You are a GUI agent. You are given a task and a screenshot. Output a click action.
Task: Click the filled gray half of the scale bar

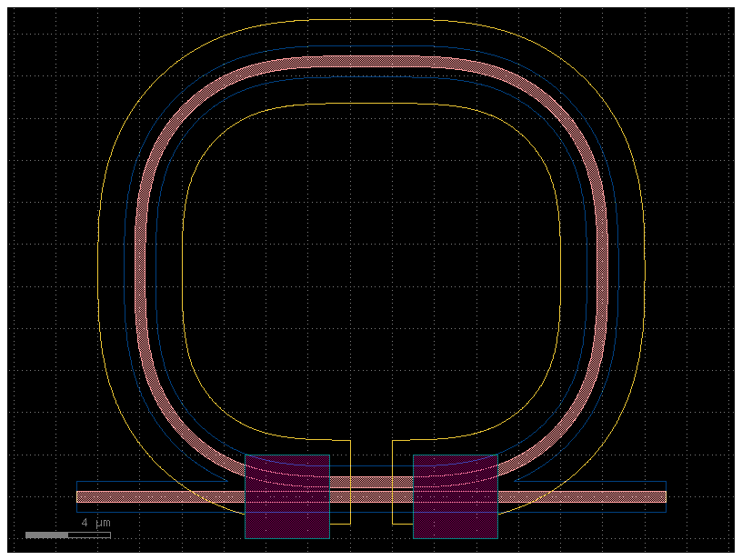[45, 535]
